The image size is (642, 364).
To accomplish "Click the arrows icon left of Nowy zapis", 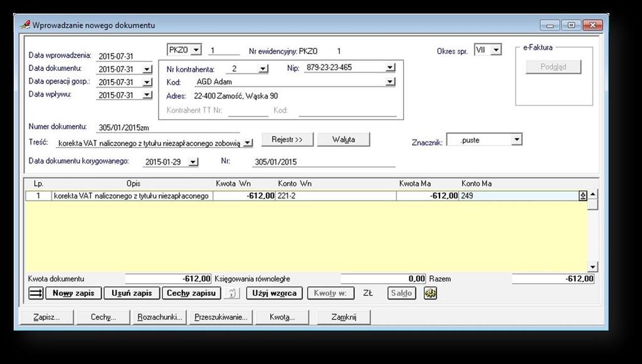I will pos(36,293).
